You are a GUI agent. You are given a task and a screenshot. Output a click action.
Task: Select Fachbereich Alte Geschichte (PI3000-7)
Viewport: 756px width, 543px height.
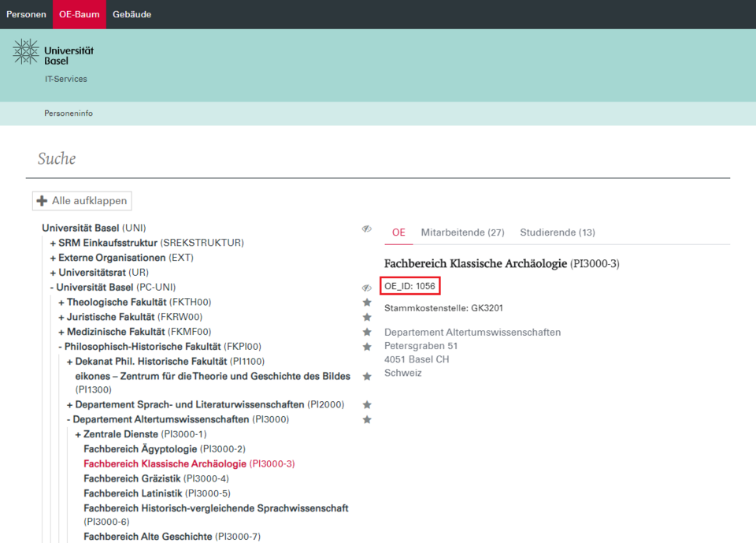point(172,537)
